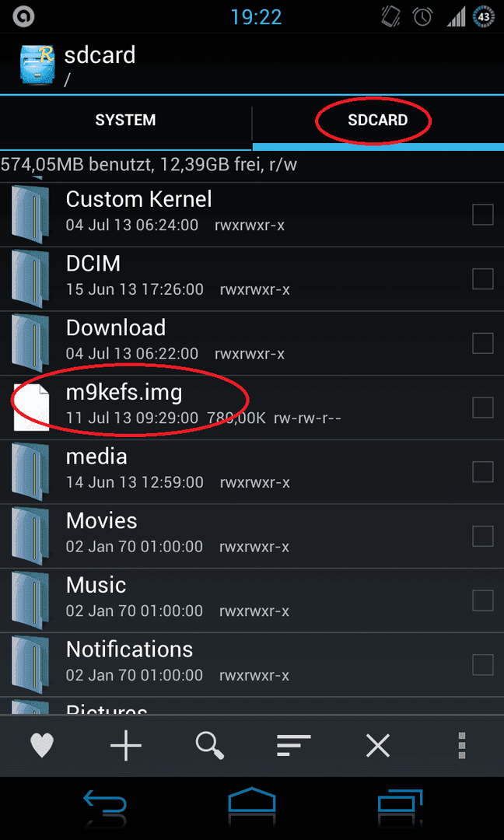504x840 pixels.
Task: Tap the plus icon to create new item
Action: pyautogui.click(x=125, y=745)
